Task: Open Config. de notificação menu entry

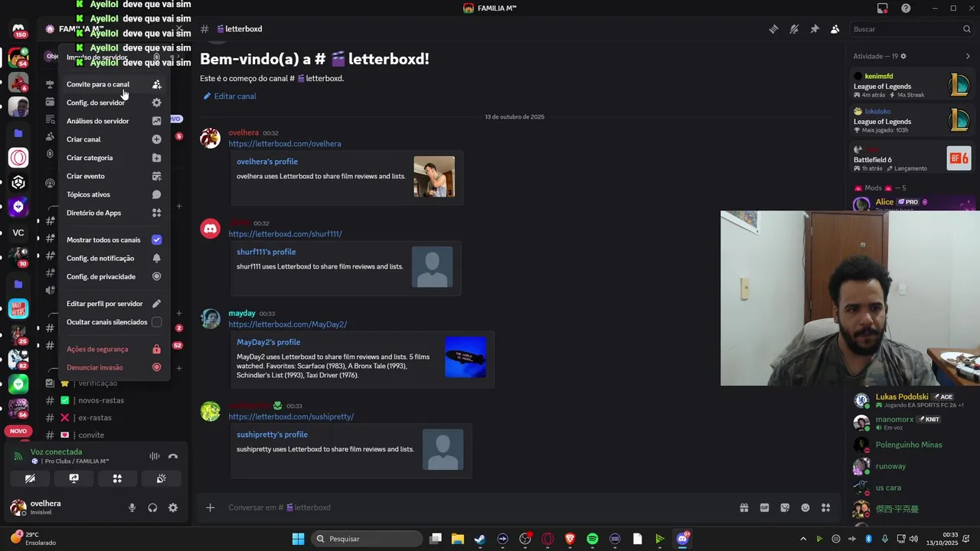Action: 113,258
